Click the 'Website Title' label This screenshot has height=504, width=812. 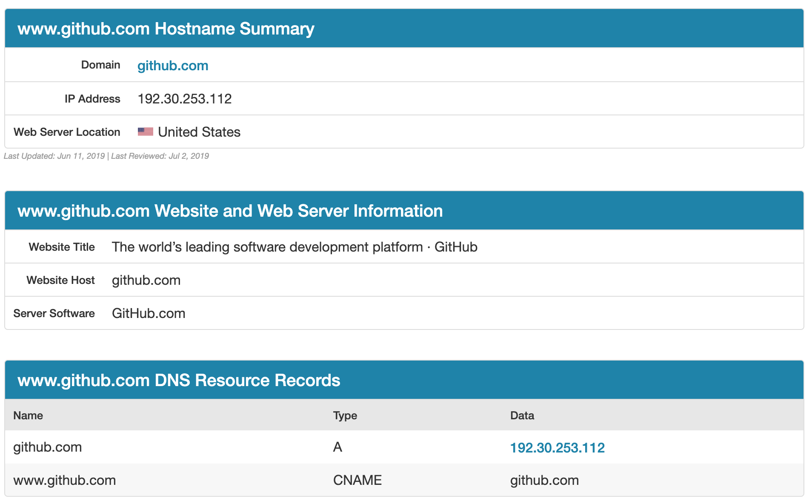tap(62, 247)
